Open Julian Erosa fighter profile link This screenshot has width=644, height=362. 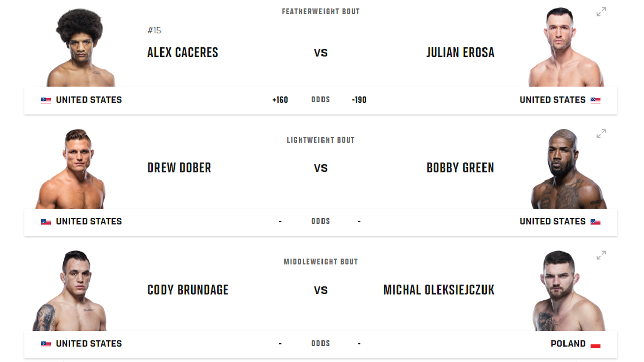[460, 52]
